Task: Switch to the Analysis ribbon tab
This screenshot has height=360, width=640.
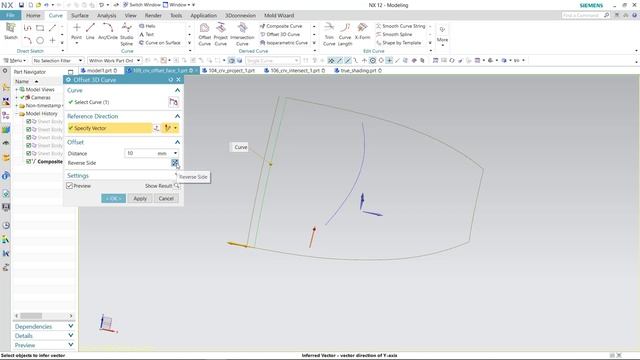Action: pyautogui.click(x=107, y=16)
